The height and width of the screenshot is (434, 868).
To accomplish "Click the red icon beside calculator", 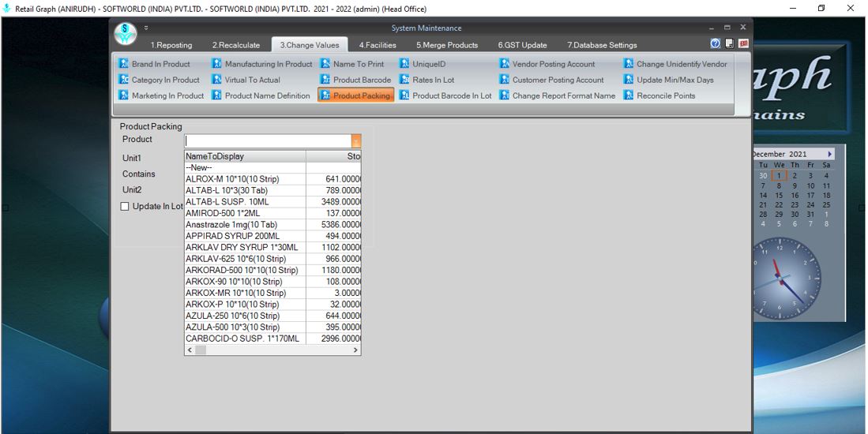I will pyautogui.click(x=743, y=43).
